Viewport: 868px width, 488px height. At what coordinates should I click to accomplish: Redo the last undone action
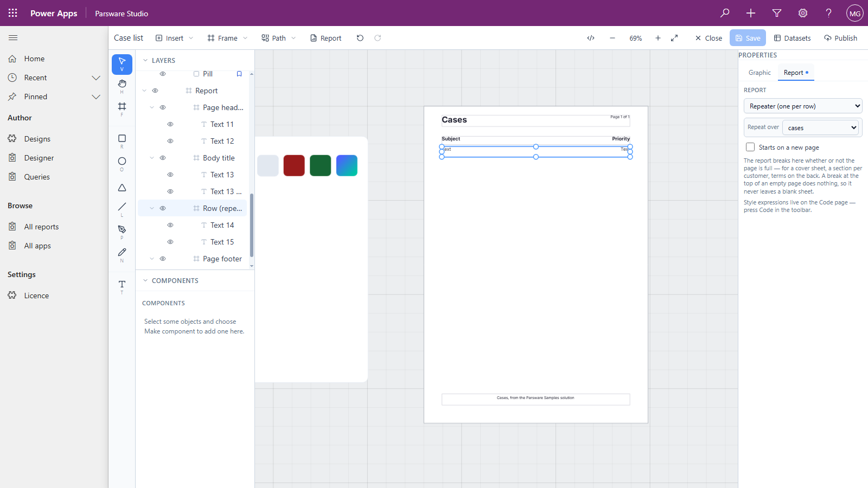click(378, 38)
